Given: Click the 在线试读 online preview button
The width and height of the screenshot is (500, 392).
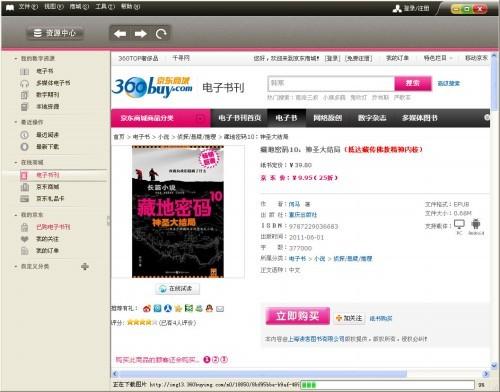Looking at the screenshot, I should [177, 289].
